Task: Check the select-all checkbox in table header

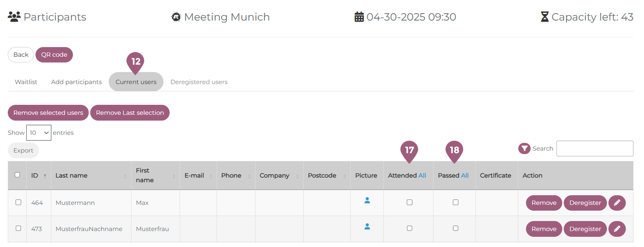Action: [x=17, y=175]
